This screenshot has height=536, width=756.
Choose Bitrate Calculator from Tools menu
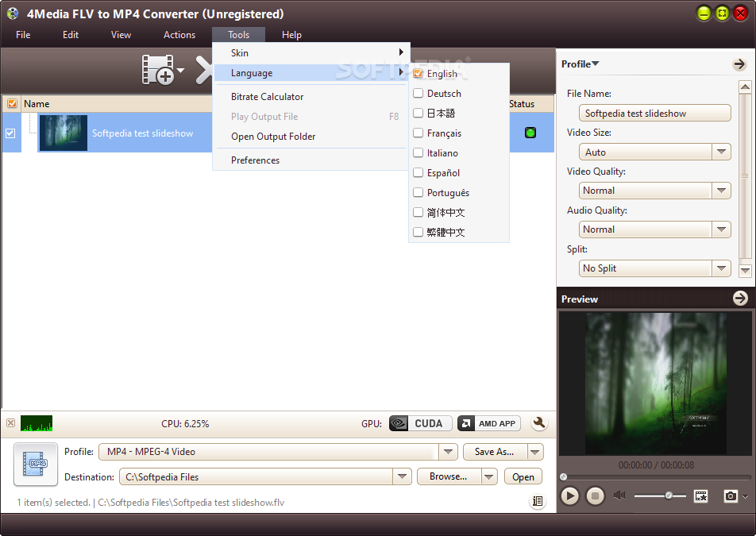coord(311,96)
